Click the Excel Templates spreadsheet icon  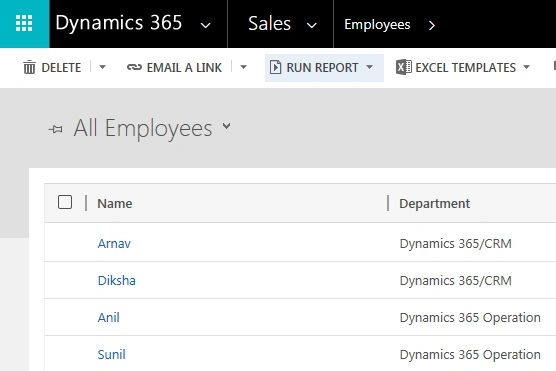(x=404, y=67)
